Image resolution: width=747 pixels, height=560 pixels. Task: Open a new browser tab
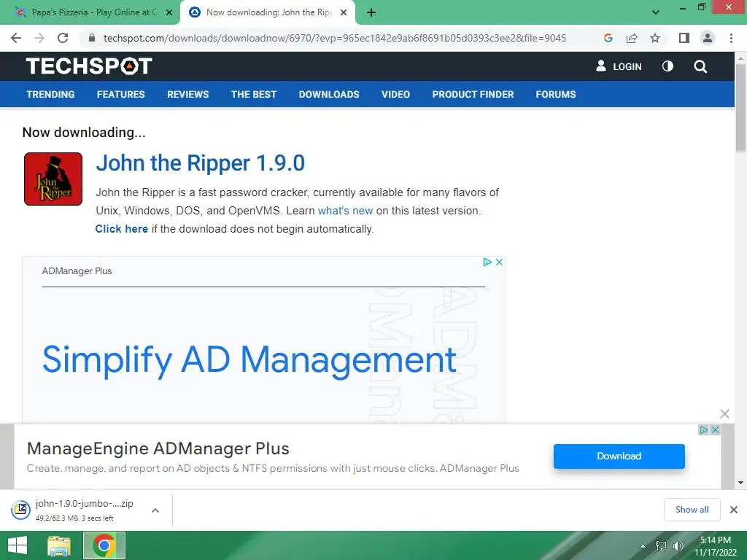coord(371,13)
